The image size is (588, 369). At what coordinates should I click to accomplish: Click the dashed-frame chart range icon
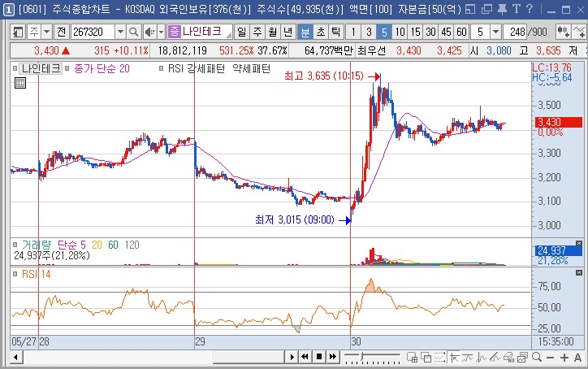439,358
